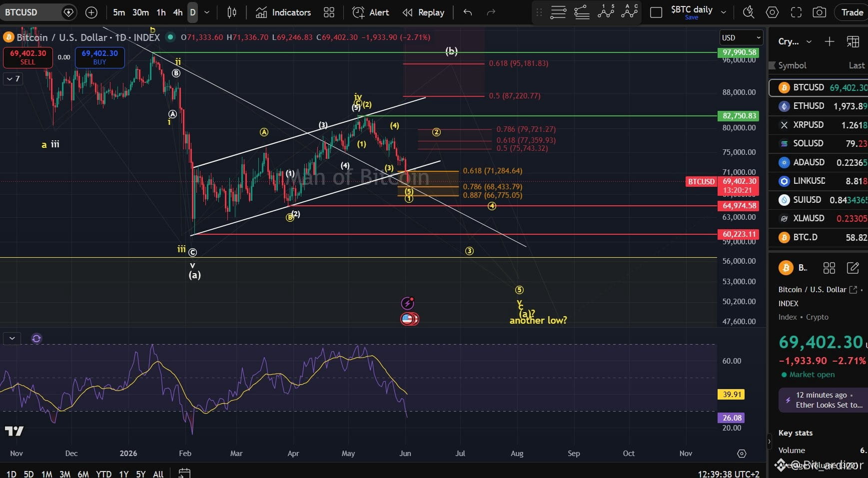868x478 pixels.
Task: Select XRPUSD in the watchlist
Action: point(819,125)
